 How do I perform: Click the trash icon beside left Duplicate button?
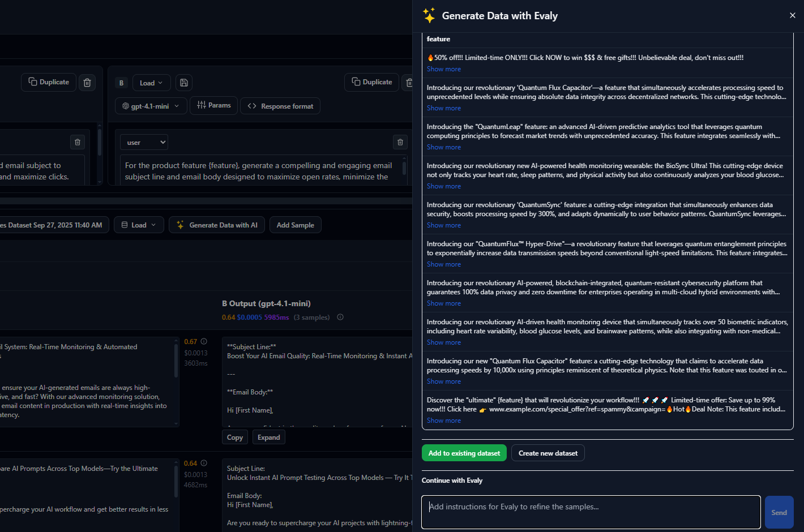point(87,83)
